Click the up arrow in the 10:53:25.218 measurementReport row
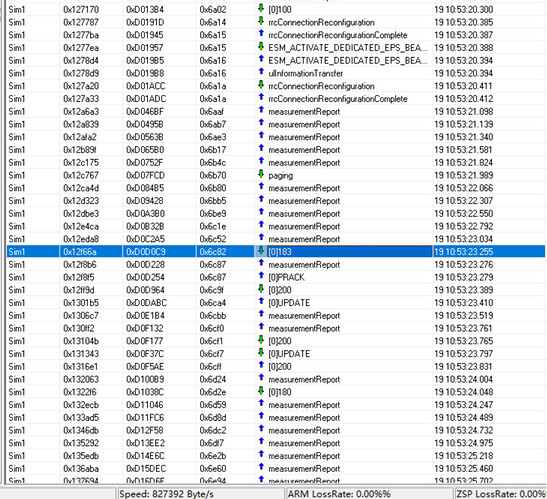 click(261, 455)
